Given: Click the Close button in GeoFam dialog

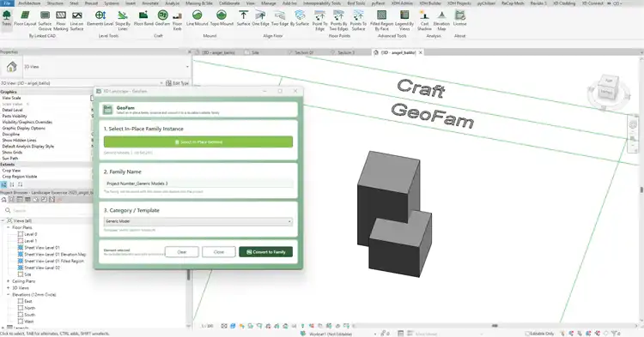Looking at the screenshot, I should point(218,252).
